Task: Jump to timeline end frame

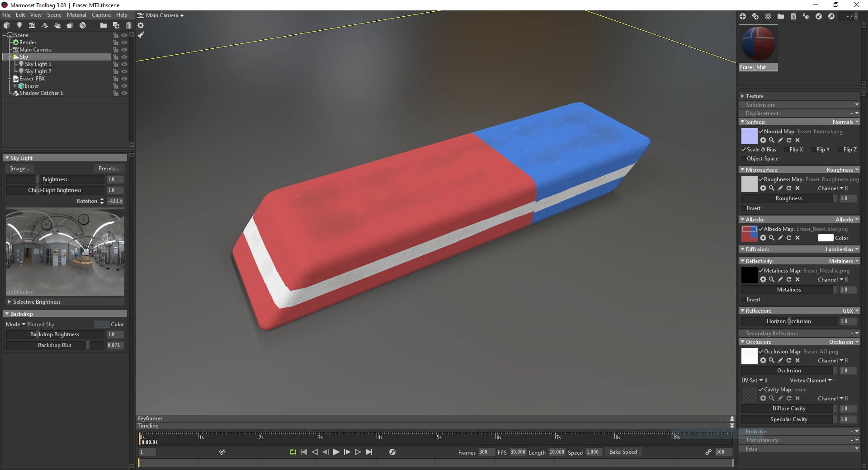Action: click(x=369, y=452)
